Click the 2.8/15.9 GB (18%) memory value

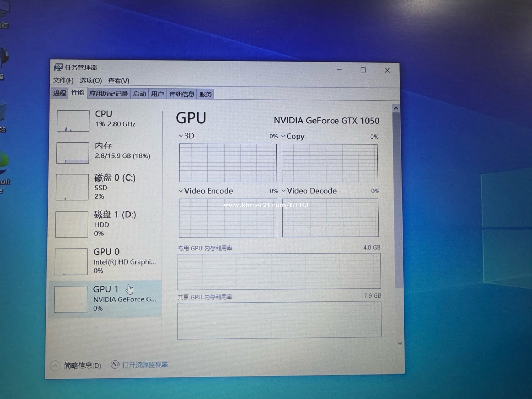click(122, 156)
